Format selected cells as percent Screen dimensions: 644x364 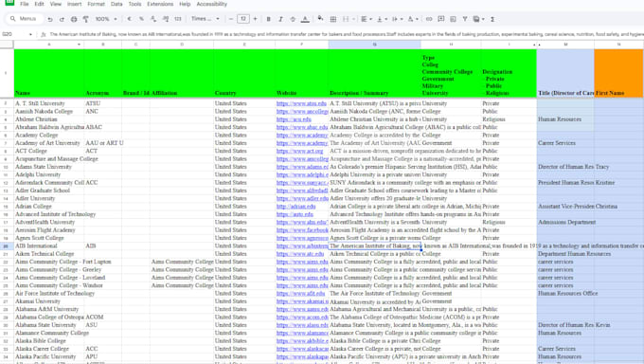point(141,19)
